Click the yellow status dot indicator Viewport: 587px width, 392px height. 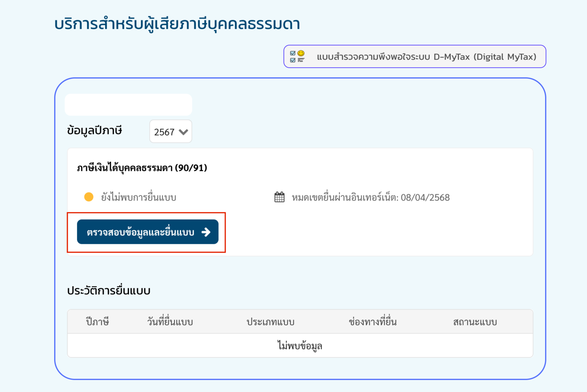(x=89, y=197)
